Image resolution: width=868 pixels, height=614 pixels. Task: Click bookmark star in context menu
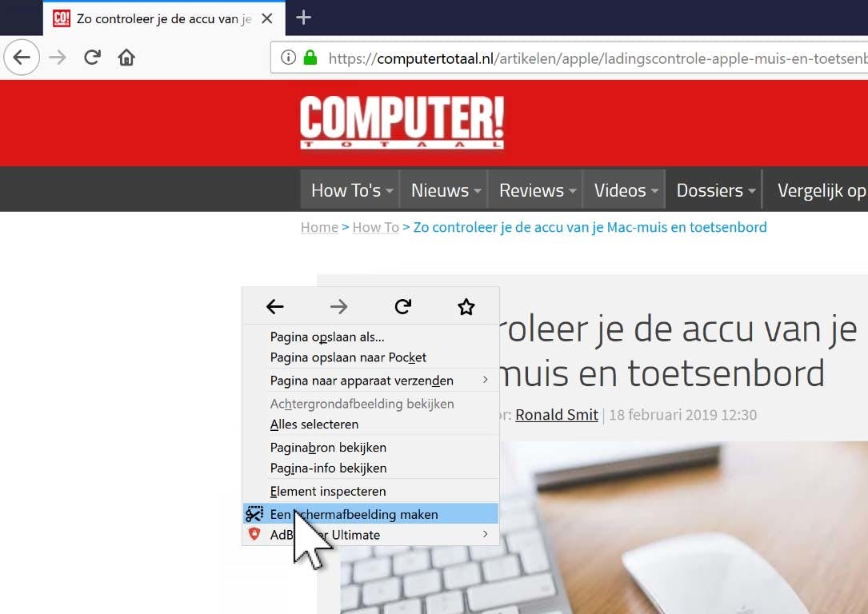(x=466, y=306)
